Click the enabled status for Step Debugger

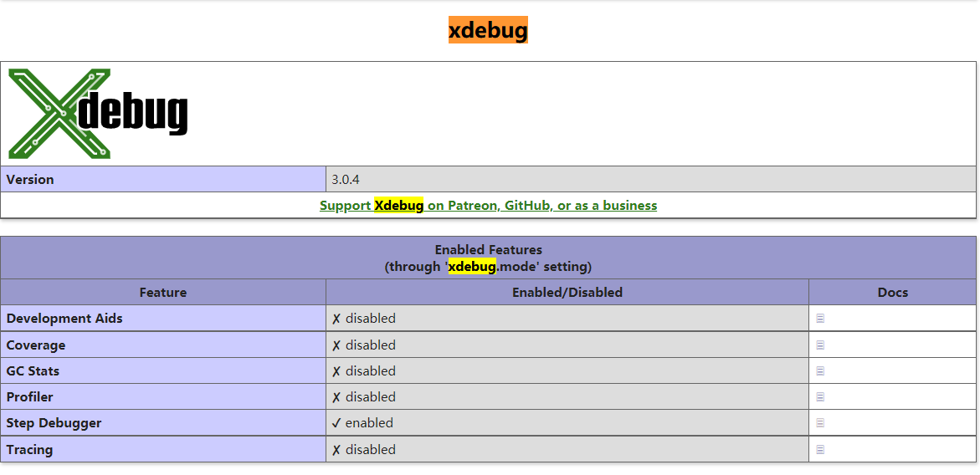(x=362, y=423)
